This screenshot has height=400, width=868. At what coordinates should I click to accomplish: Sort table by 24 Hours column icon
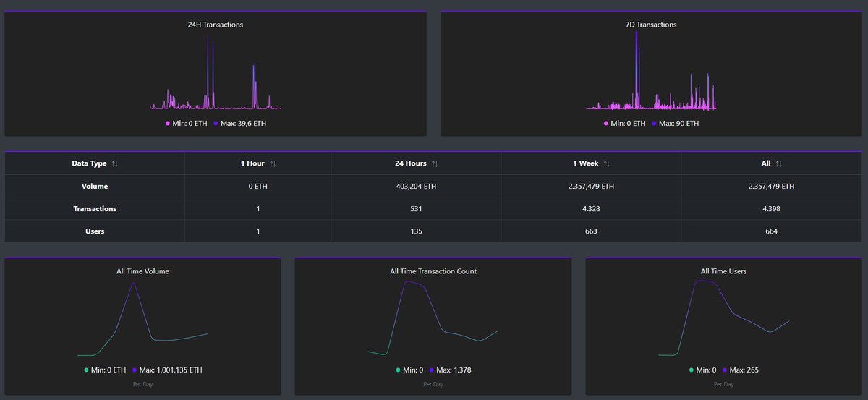point(435,164)
